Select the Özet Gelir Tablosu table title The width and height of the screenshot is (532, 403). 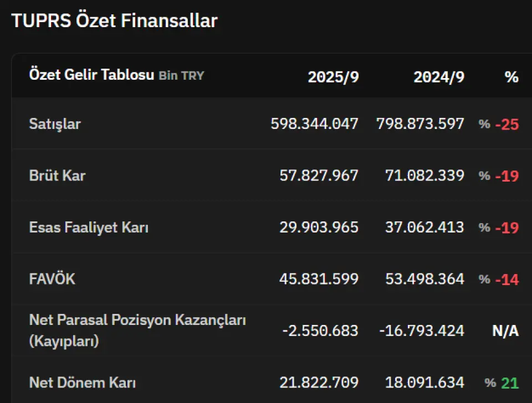click(x=91, y=75)
